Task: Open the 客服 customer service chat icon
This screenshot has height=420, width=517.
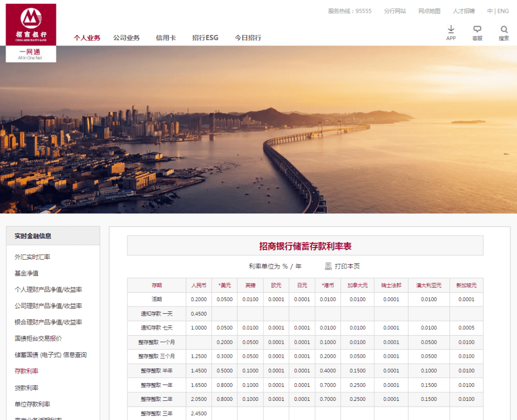Action: [x=477, y=29]
